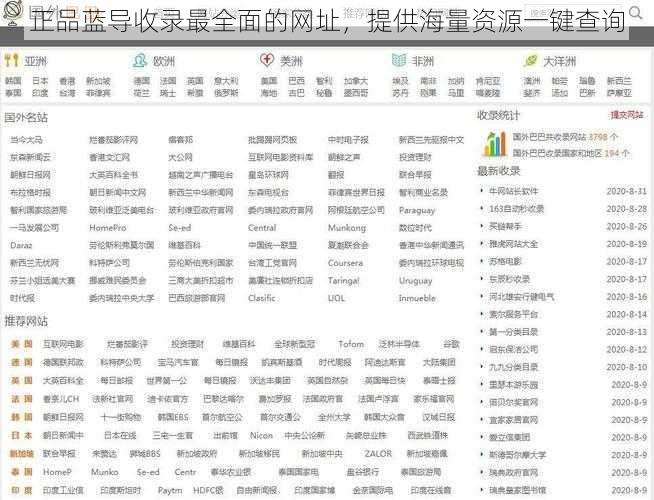Select 意大利 under the Europe section
This screenshot has width=654, height=500.
pyautogui.click(x=226, y=81)
